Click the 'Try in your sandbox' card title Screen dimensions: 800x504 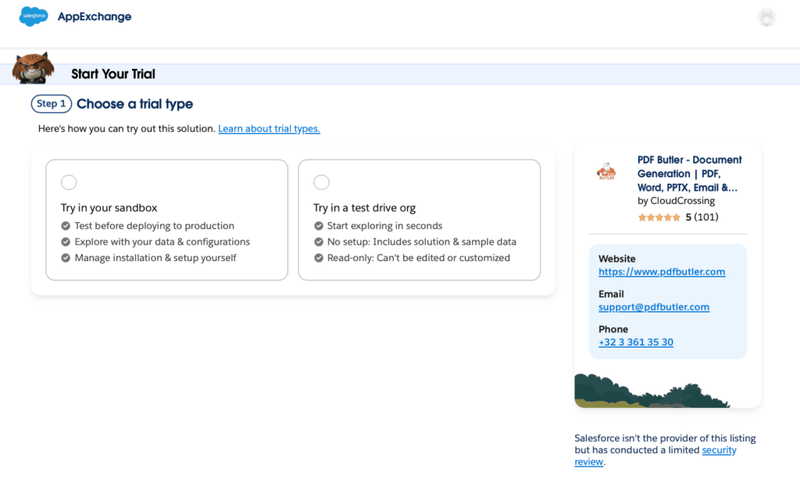click(109, 208)
